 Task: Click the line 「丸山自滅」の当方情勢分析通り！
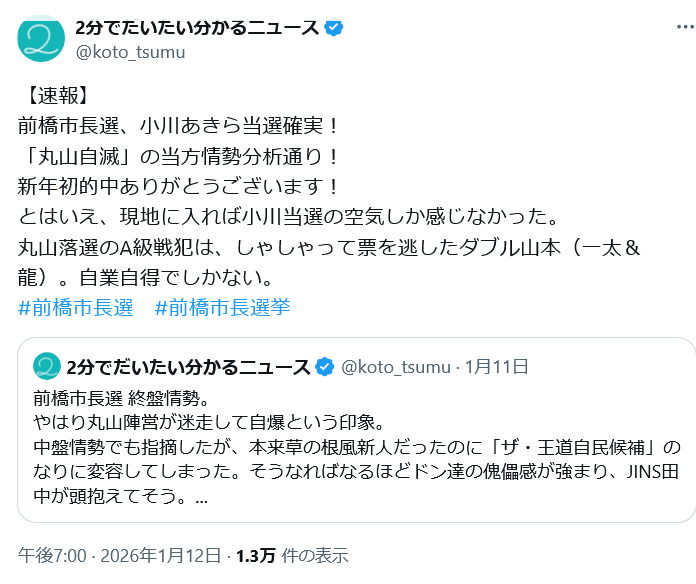180,156
